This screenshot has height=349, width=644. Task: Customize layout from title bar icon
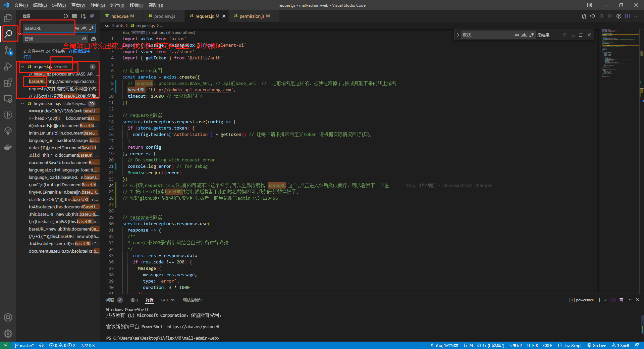click(589, 5)
